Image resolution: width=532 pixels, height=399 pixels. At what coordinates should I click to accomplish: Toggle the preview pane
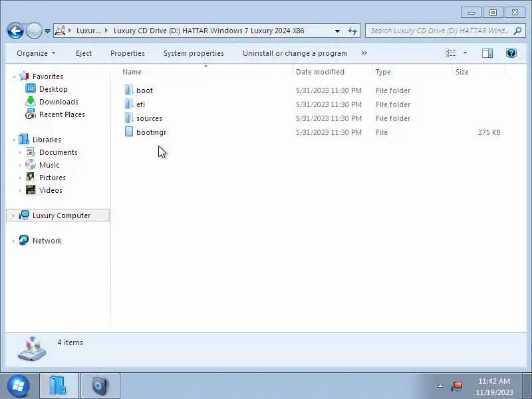[x=487, y=53]
